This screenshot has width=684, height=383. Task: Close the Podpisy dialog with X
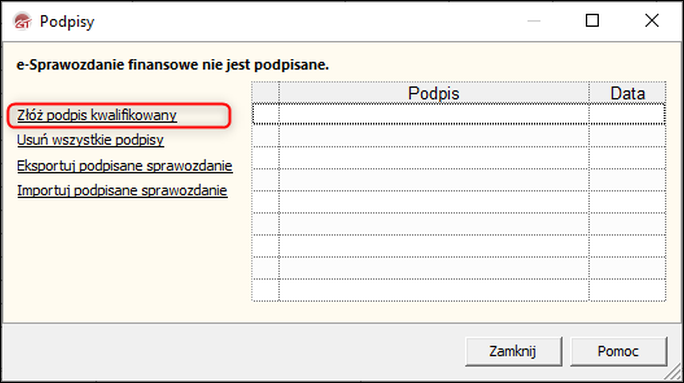[x=652, y=21]
